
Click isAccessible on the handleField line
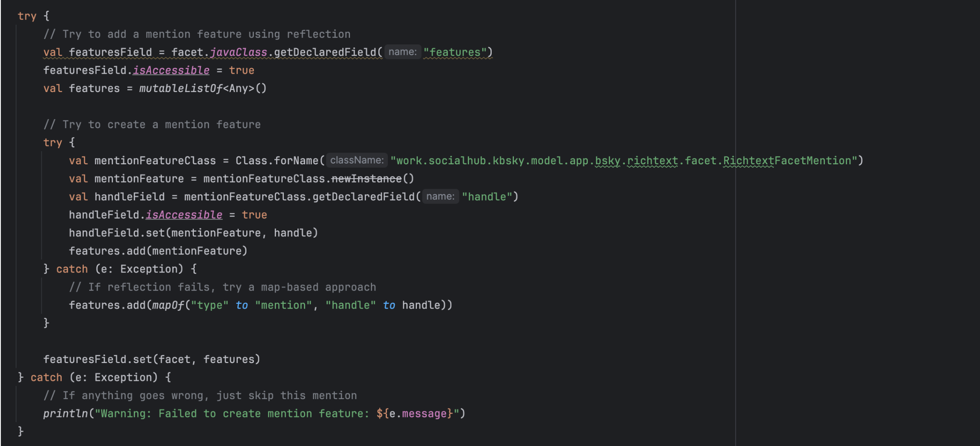(x=184, y=215)
